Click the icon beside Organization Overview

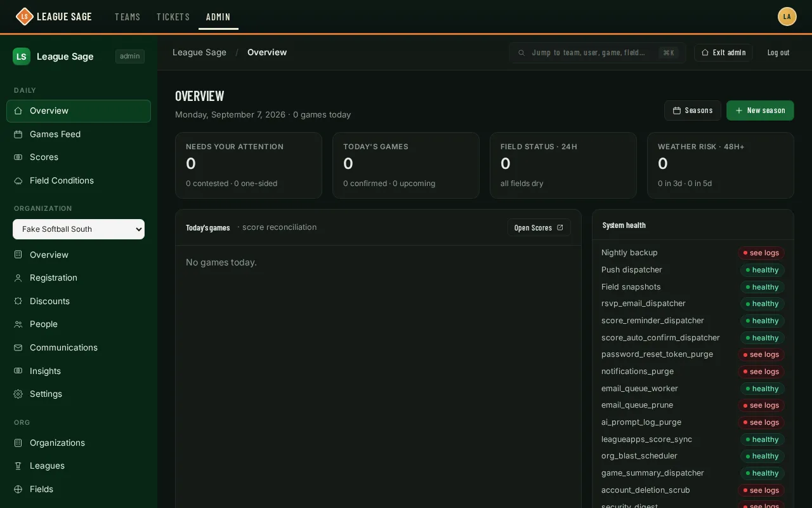coord(18,255)
